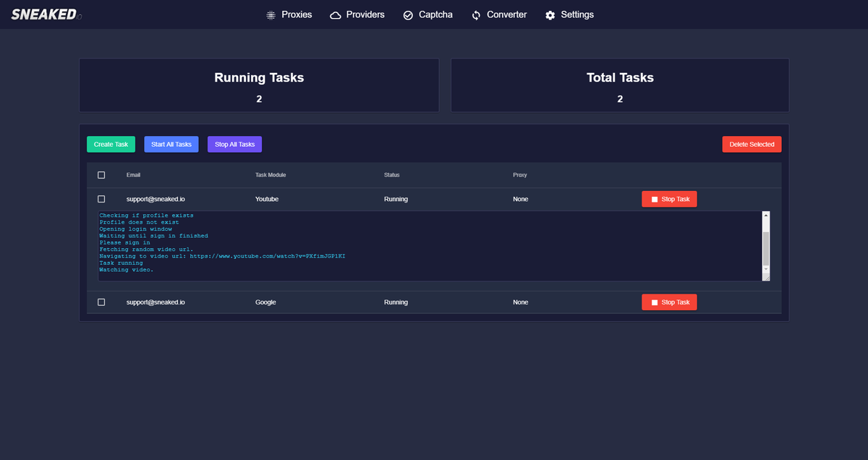Toggle the select-all checkbox in table header

(101, 175)
